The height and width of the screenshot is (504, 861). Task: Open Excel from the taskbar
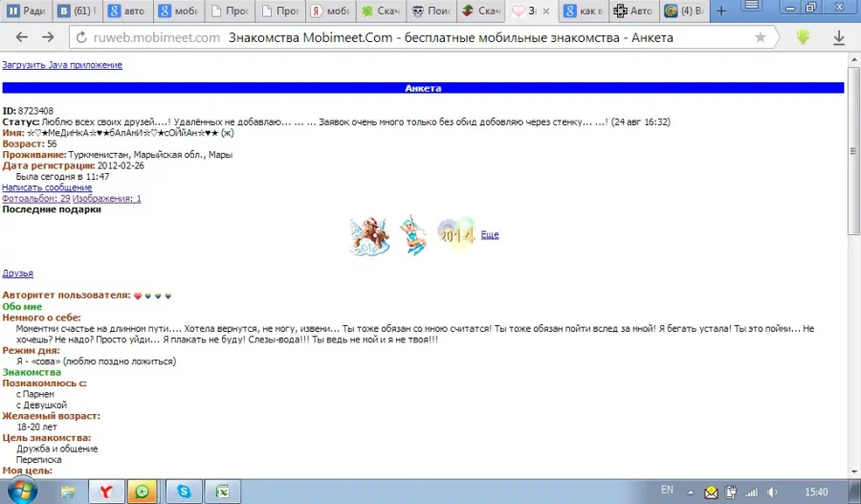click(x=222, y=492)
